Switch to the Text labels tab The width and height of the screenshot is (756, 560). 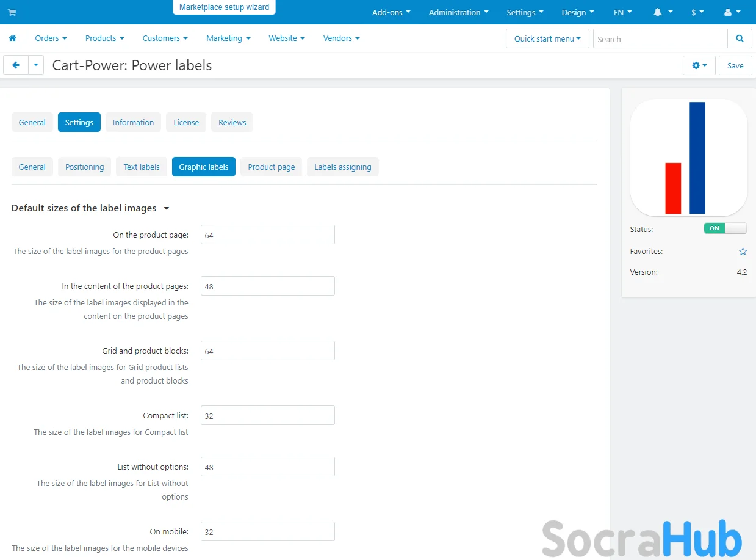142,167
